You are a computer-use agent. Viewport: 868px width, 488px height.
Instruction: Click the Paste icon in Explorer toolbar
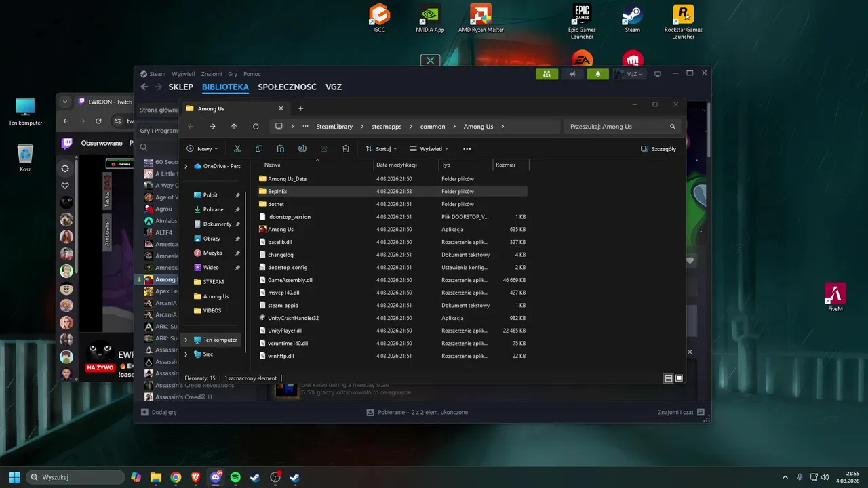pos(280,148)
